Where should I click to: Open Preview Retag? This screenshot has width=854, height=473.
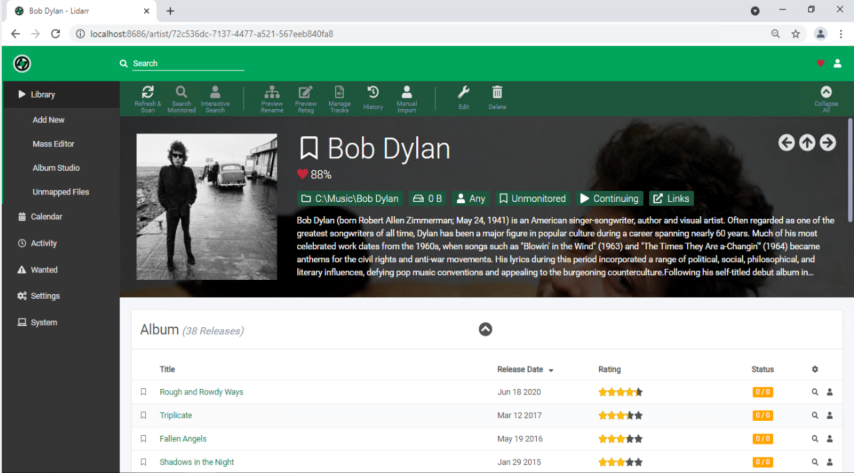306,99
